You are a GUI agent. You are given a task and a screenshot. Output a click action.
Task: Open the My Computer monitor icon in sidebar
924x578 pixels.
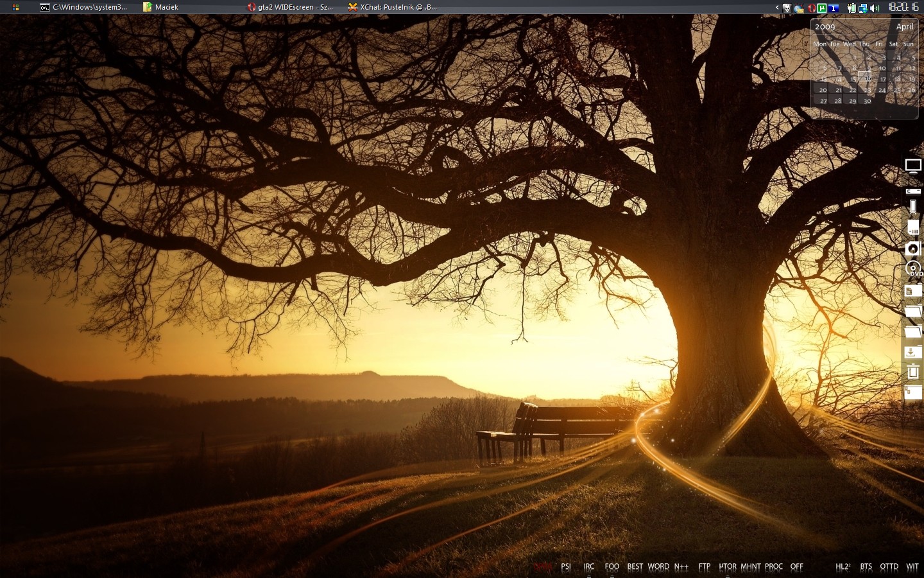click(x=913, y=166)
